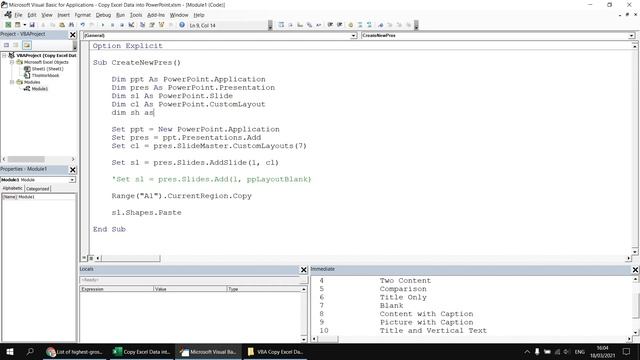640x360 pixels.
Task: Click the View Microsoft Excel toolbar icon
Action: coord(8,25)
